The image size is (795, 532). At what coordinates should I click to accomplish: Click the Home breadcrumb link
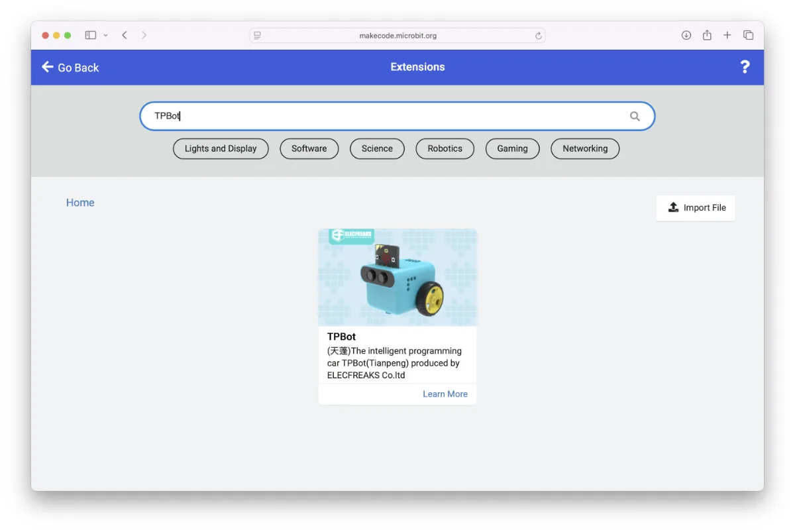80,203
